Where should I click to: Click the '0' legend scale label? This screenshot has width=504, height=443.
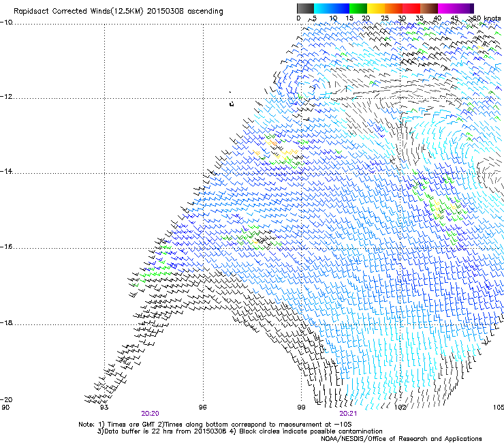pyautogui.click(x=298, y=18)
